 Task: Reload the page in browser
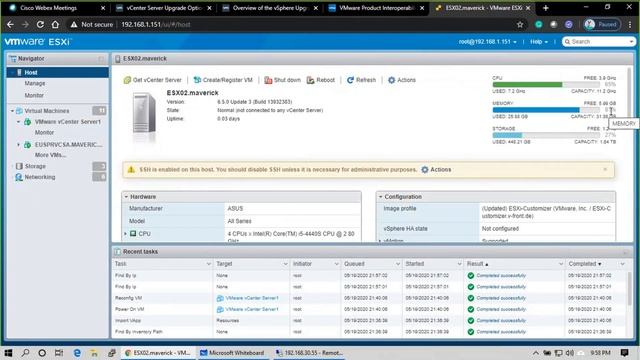[40, 24]
